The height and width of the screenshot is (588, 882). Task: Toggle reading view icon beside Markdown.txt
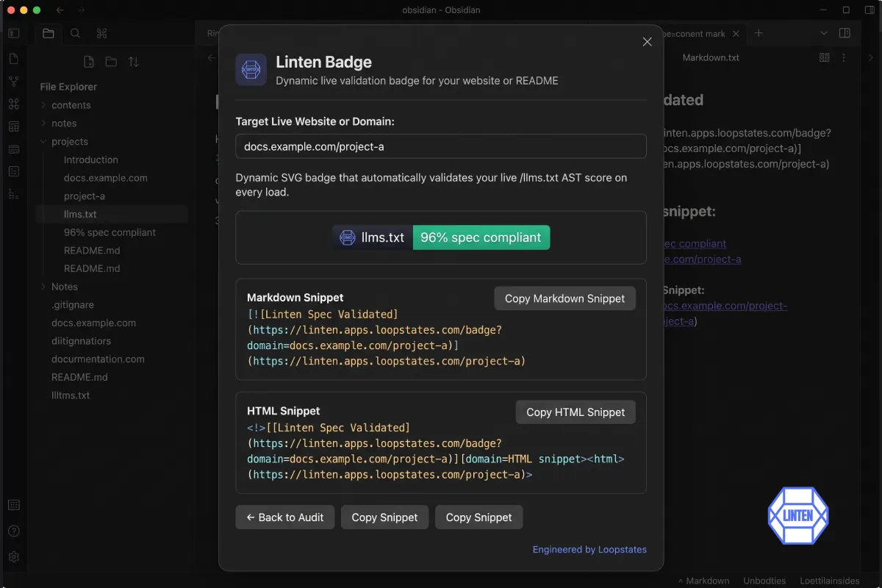pos(824,57)
